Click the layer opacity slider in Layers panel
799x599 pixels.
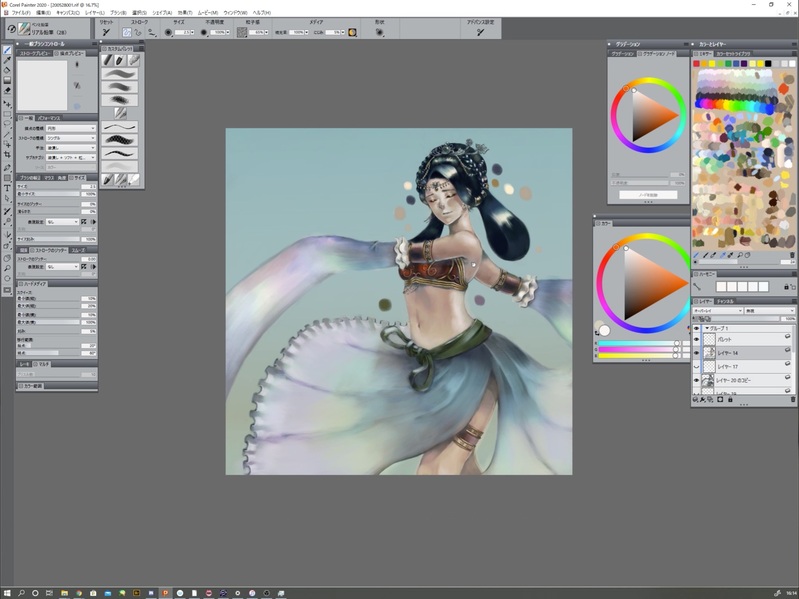(746, 319)
